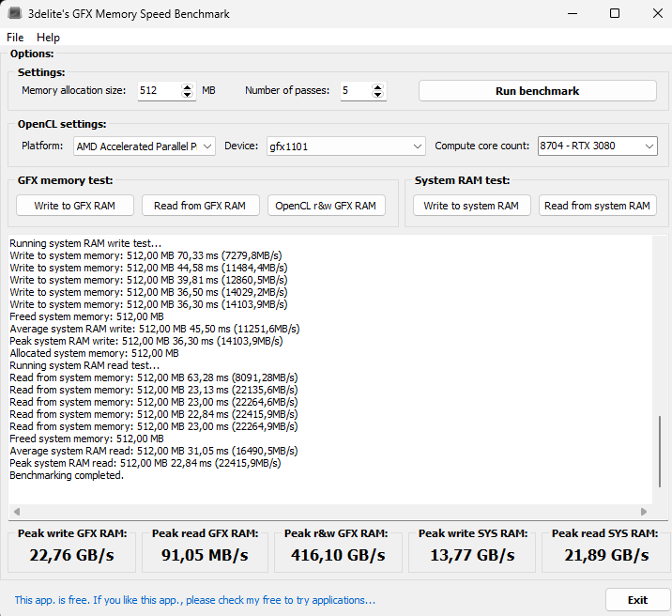
Task: Click the Peak r&w GFX RAM value 416,10 GB/s
Action: (338, 556)
